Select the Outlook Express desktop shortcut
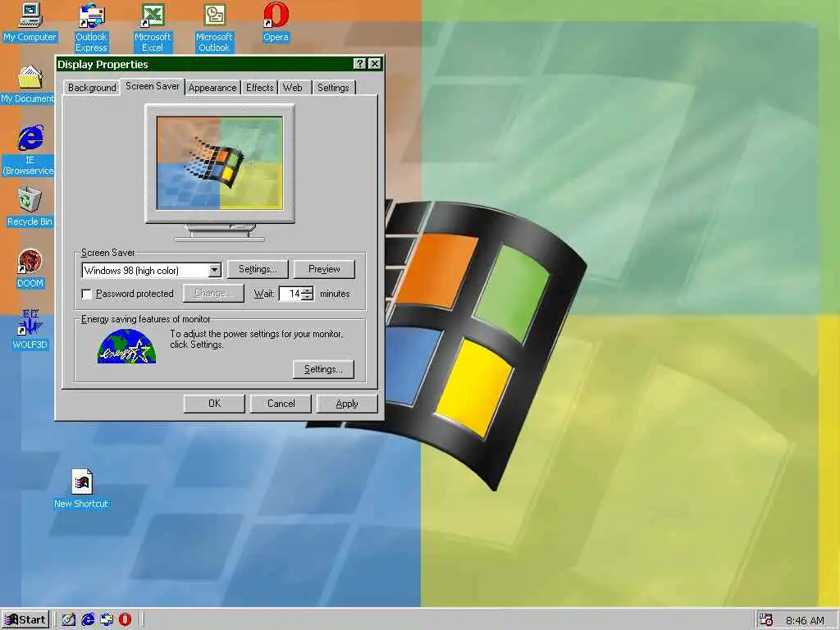Image resolution: width=840 pixels, height=630 pixels. (91, 27)
